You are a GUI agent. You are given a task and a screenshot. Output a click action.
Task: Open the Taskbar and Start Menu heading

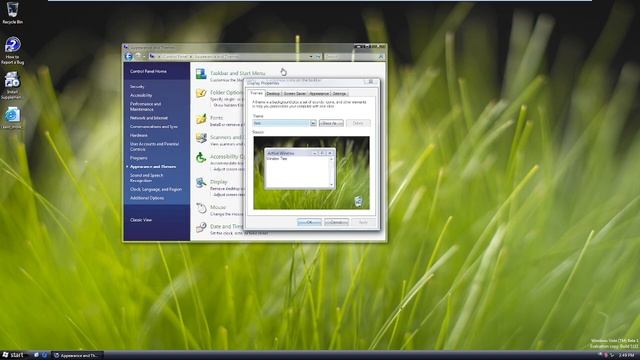point(238,73)
